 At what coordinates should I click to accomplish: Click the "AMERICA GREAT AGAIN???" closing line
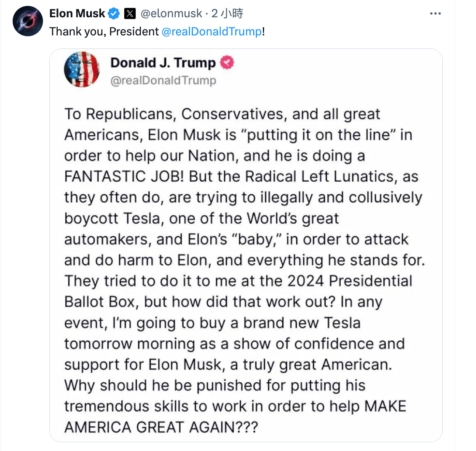point(161,427)
